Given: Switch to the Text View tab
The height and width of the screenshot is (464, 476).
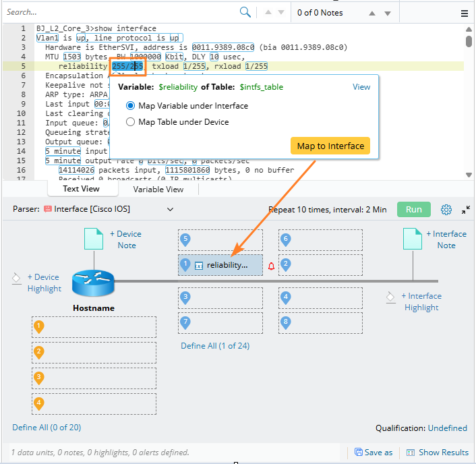Looking at the screenshot, I should tap(81, 190).
